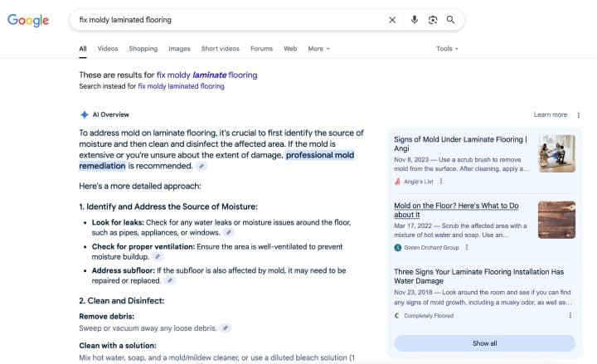Screen dimensions: 597x364
Task: Start voice search with the microphone icon
Action: pos(415,20)
